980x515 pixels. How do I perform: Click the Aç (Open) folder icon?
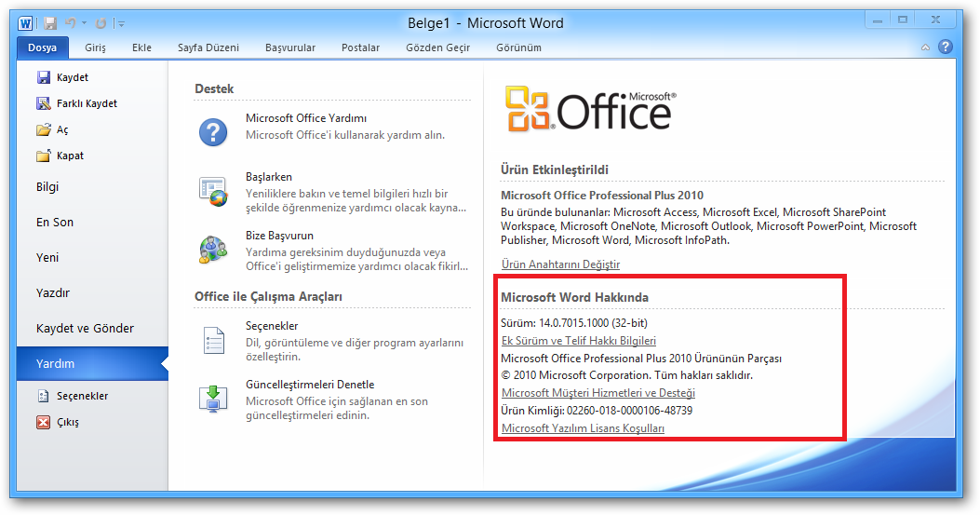click(x=43, y=129)
